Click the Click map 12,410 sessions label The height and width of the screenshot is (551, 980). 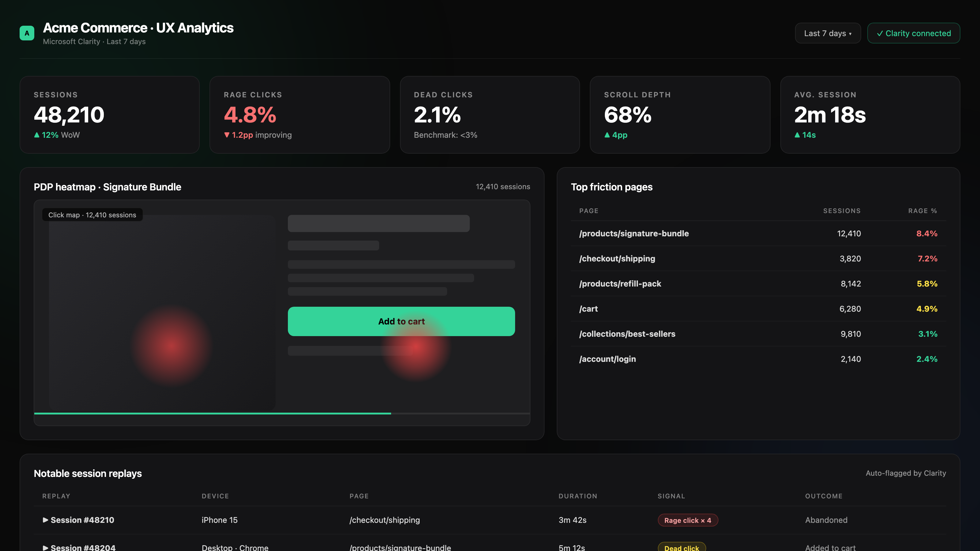click(92, 215)
